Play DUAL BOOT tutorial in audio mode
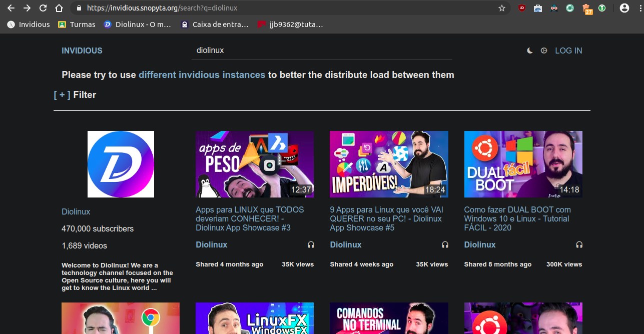This screenshot has height=334, width=644. tap(579, 244)
